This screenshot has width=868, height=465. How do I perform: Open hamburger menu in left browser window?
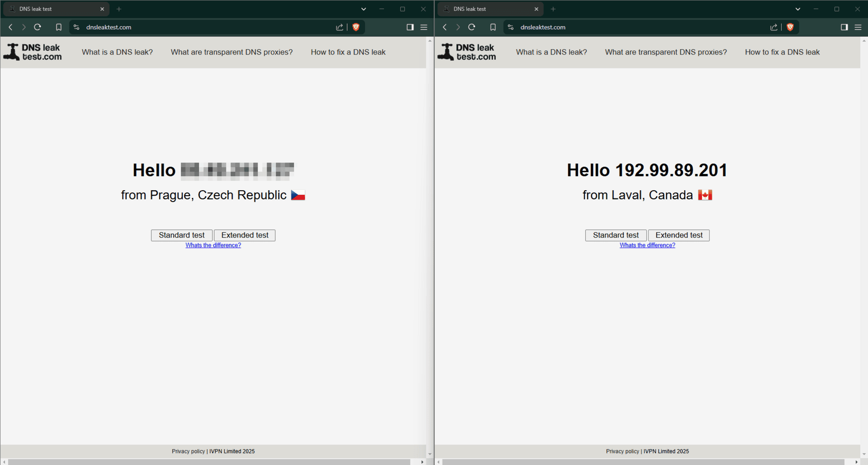tap(424, 27)
